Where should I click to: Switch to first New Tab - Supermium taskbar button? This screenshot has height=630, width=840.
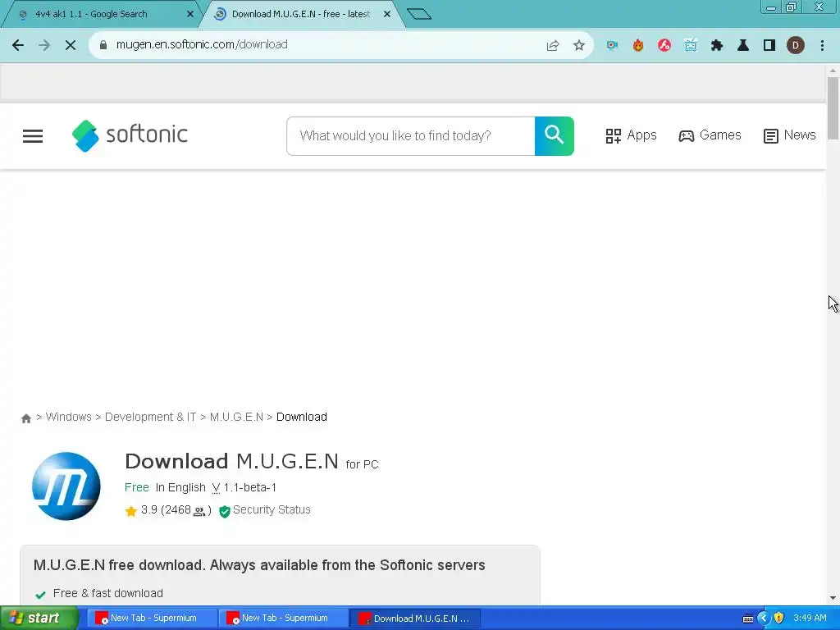(x=152, y=619)
